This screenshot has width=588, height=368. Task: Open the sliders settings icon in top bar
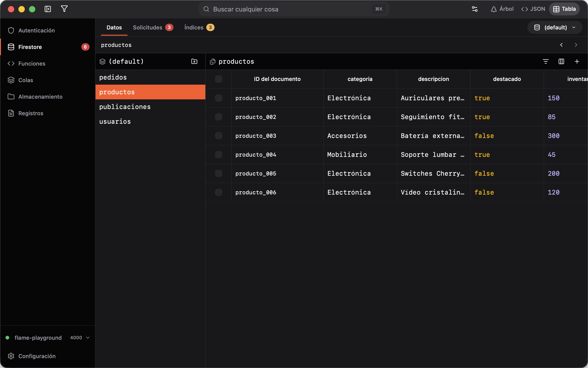coord(475,9)
